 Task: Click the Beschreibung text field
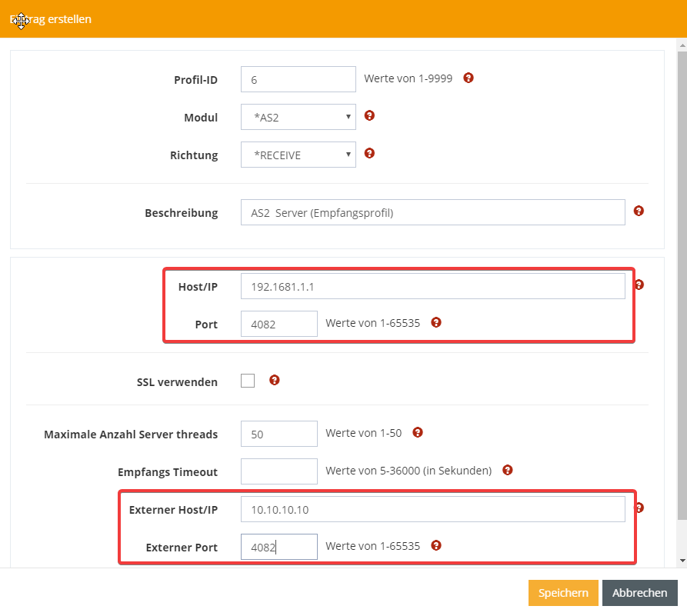[432, 213]
